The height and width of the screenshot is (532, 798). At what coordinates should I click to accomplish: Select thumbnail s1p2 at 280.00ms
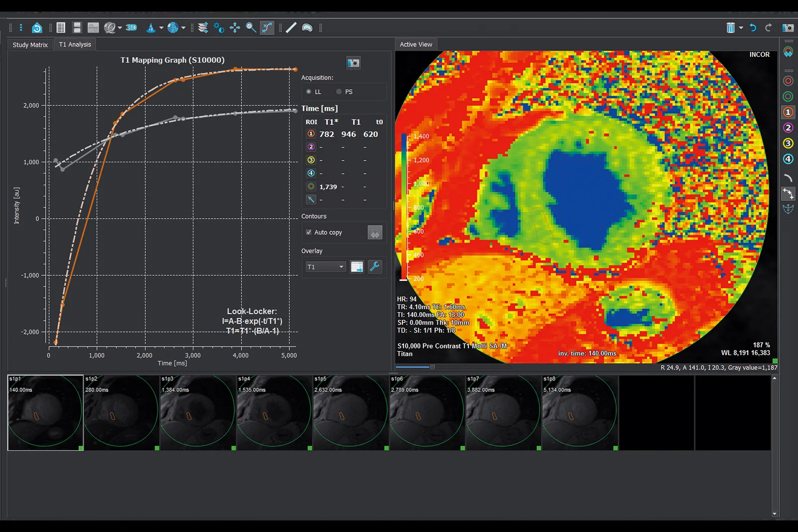pos(122,413)
